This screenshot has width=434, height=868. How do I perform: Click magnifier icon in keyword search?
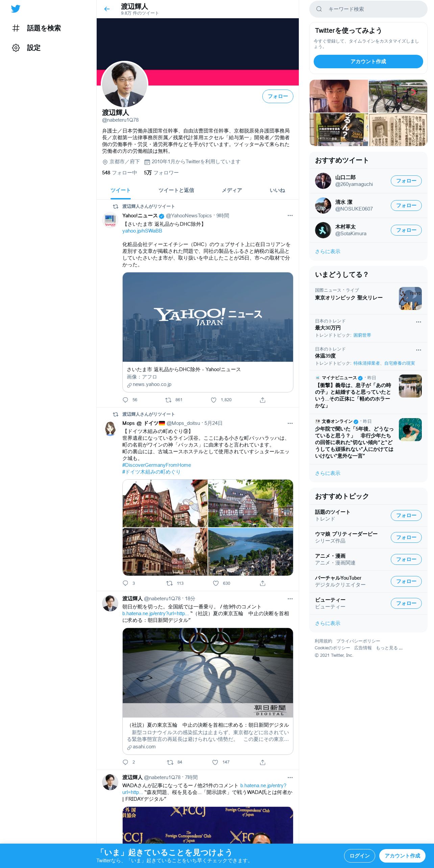(x=319, y=9)
